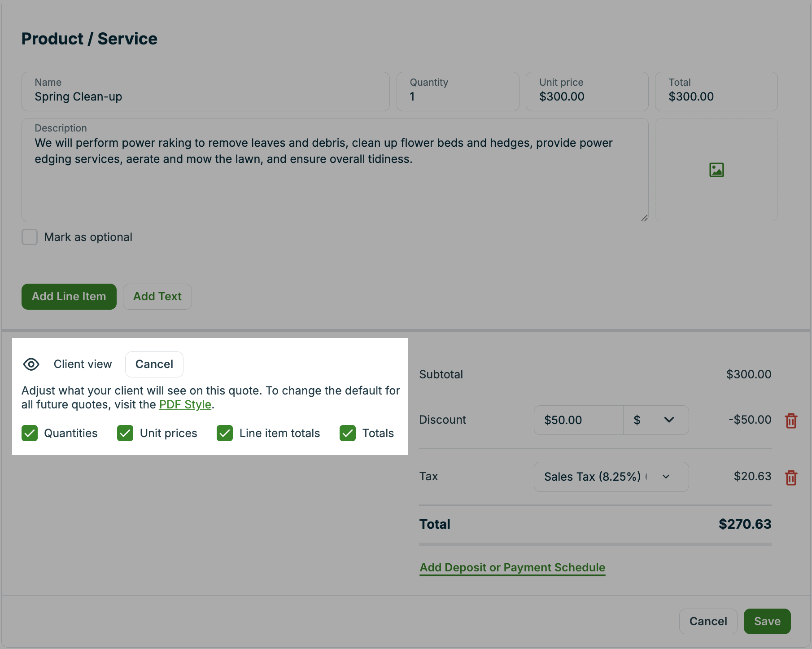Enable Mark as optional
Viewport: 812px width, 649px height.
(x=29, y=237)
